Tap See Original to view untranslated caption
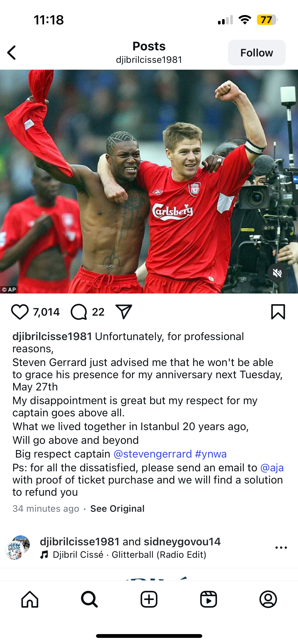Screen dimensions: 298x644 click(117, 508)
